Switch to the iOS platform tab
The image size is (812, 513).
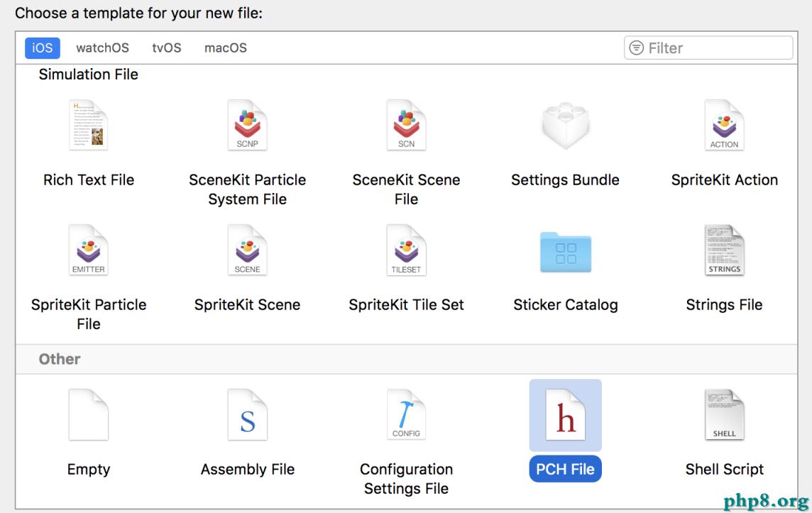coord(43,48)
